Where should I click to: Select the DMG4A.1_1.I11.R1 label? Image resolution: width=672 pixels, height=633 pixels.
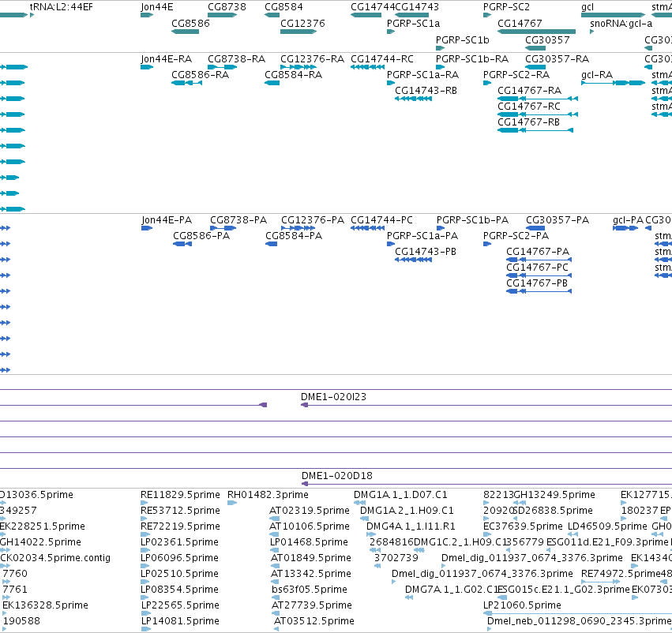pos(411,526)
